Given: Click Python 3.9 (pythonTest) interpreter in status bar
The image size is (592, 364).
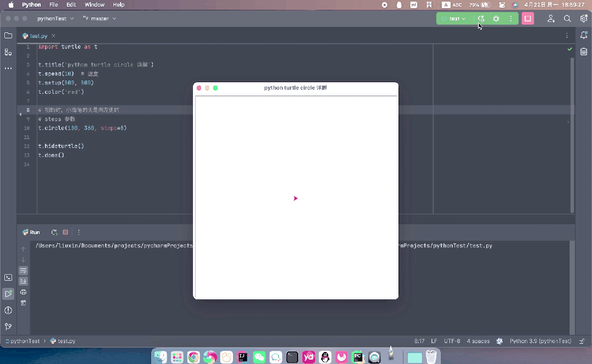Looking at the screenshot, I should 540,341.
